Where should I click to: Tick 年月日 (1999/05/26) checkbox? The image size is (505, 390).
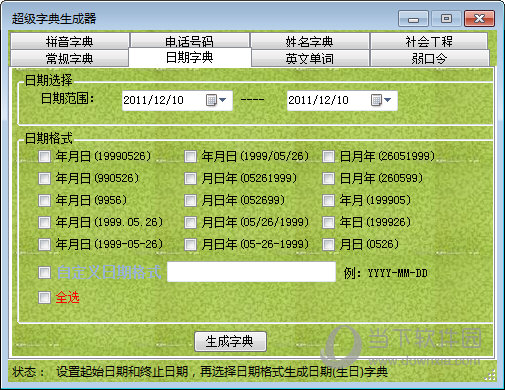(x=190, y=156)
